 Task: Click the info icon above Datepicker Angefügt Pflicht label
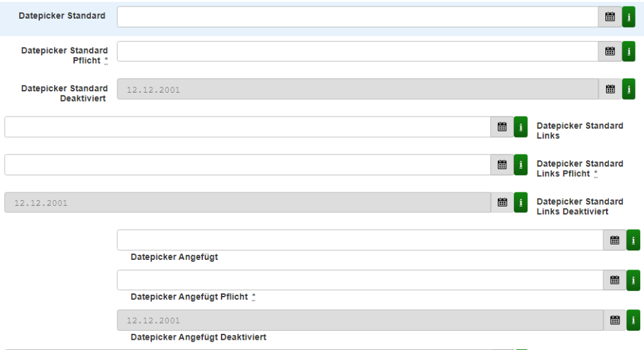633,280
